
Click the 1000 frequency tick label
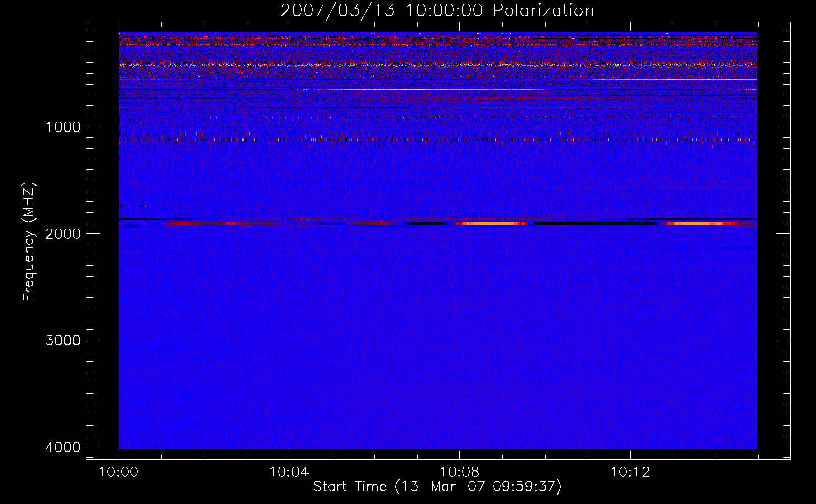coord(63,127)
